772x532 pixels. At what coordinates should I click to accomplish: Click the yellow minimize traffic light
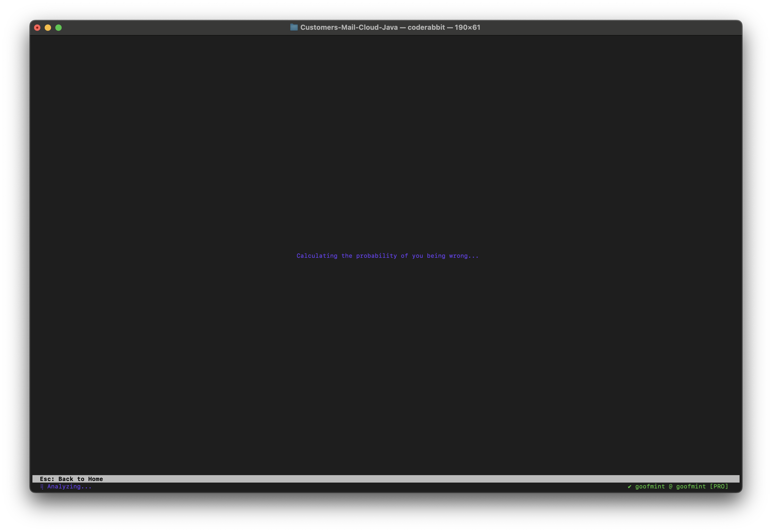coord(48,27)
